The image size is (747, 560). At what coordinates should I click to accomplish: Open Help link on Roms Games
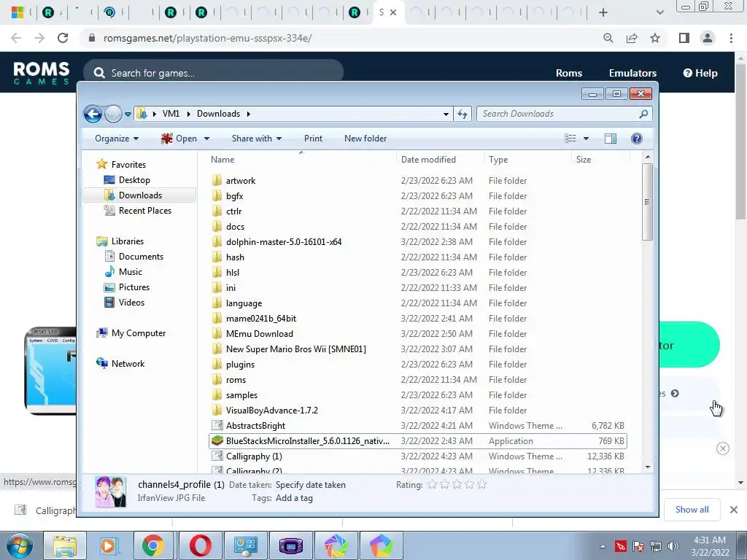pyautogui.click(x=700, y=74)
